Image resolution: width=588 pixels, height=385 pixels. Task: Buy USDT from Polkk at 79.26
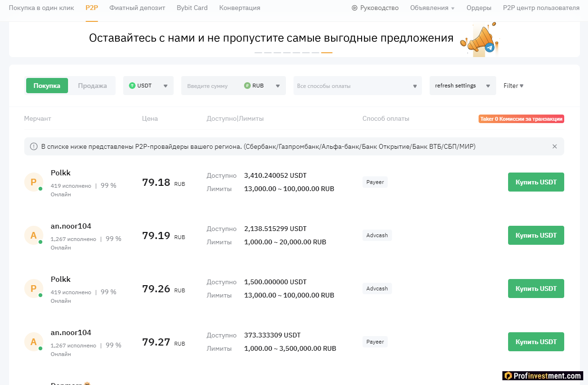[536, 289]
